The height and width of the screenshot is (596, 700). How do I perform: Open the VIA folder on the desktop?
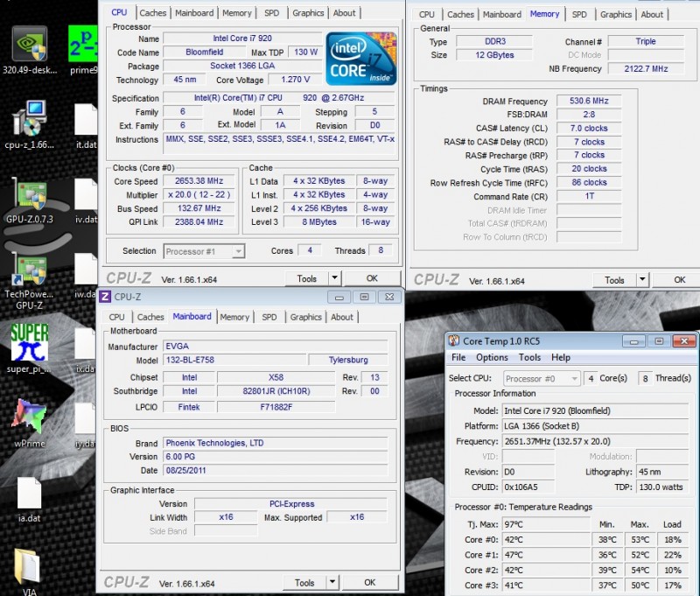[29, 567]
